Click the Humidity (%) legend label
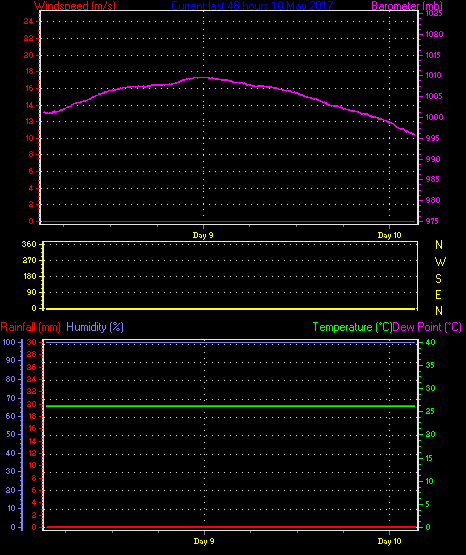 click(x=95, y=327)
